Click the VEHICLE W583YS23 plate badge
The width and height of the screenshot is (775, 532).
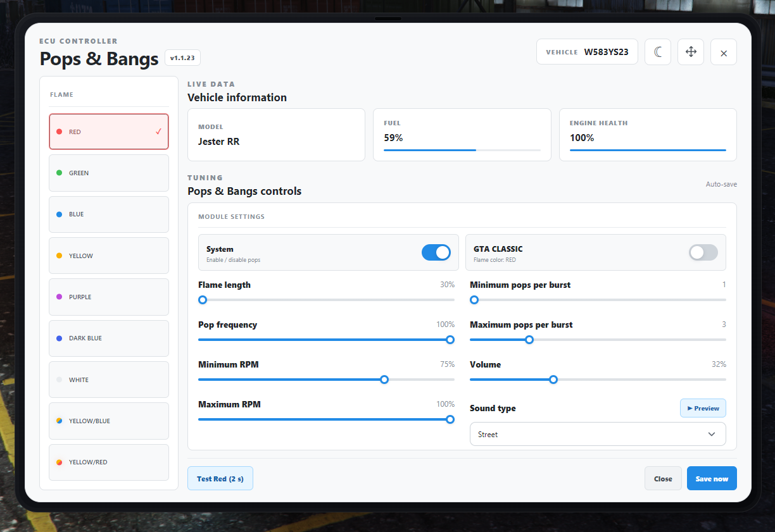[x=587, y=52]
